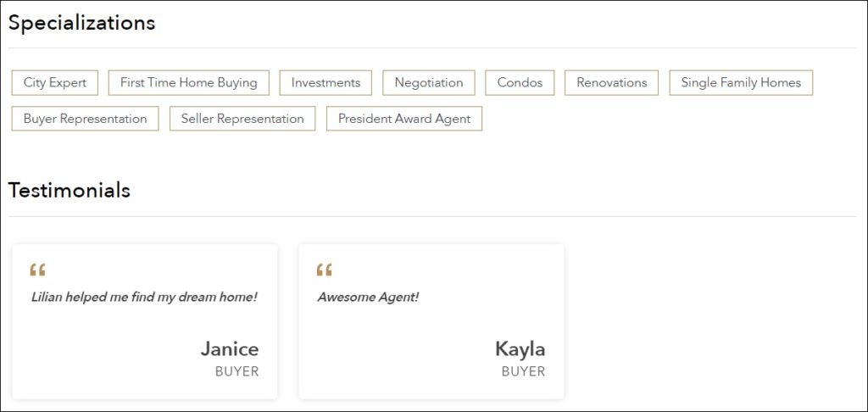Click the "Awesome Agent!" testimonial text

[x=368, y=298]
